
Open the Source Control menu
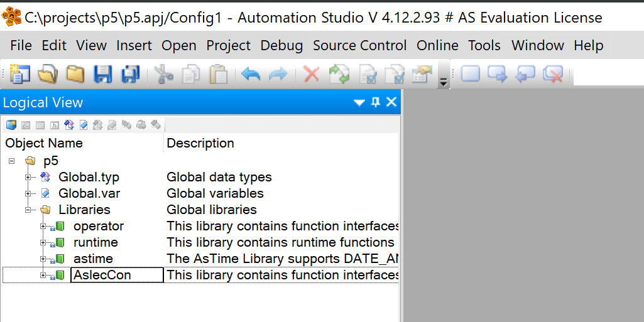pyautogui.click(x=360, y=46)
